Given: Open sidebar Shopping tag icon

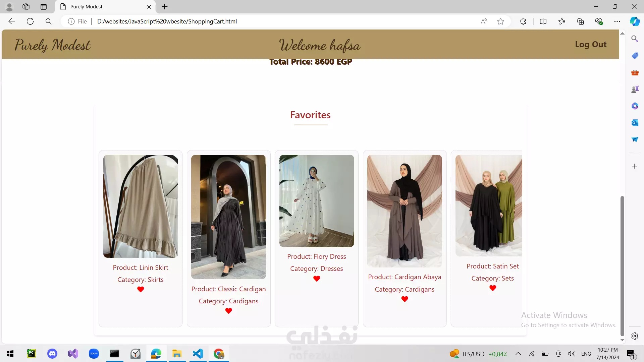Looking at the screenshot, I should 635,56.
